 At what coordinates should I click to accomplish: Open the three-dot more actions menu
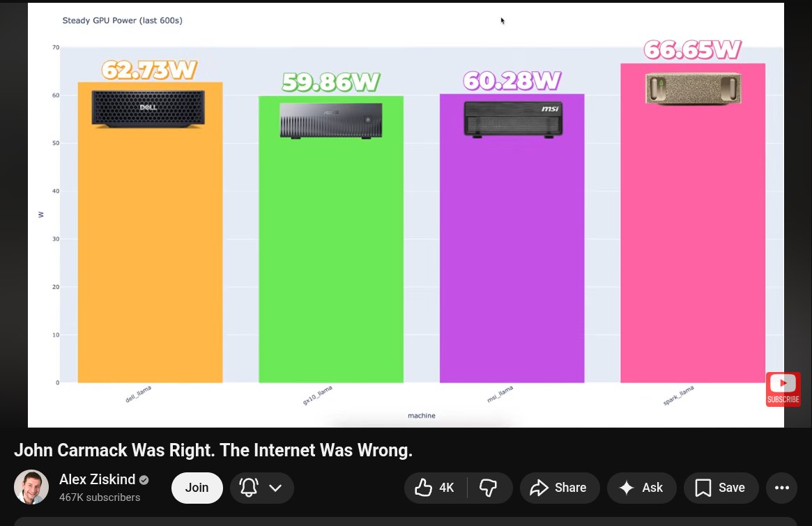[781, 488]
